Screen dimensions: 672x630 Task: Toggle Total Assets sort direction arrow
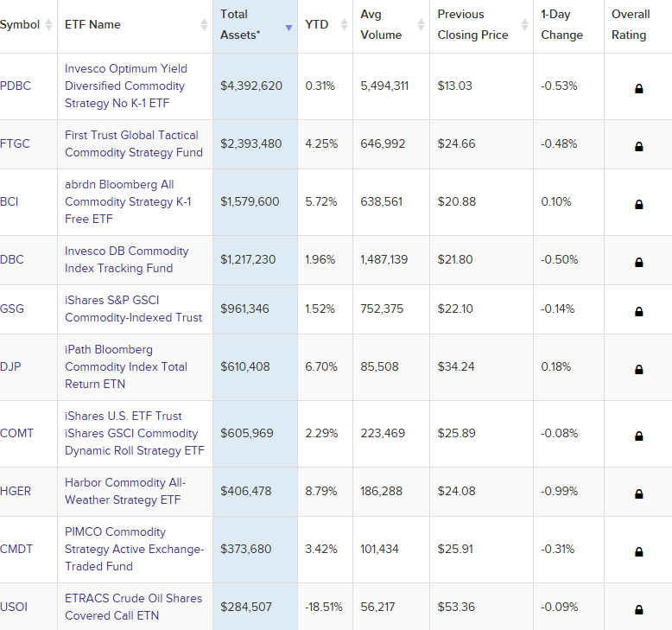288,26
